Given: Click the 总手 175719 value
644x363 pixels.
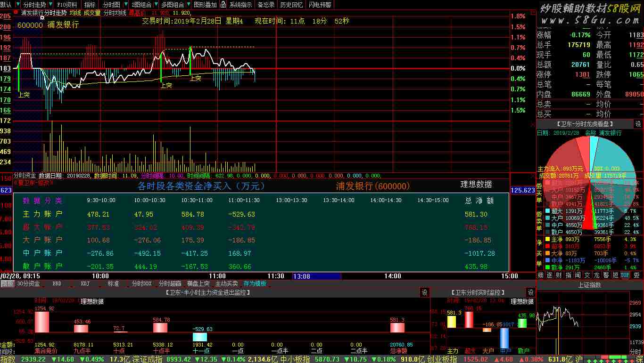Looking at the screenshot, I should tap(579, 45).
